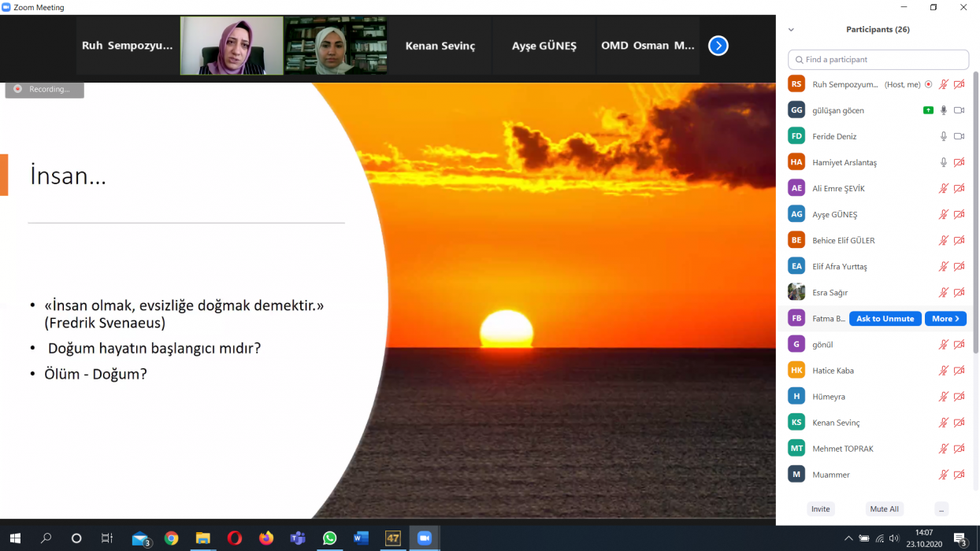Click muted mic icon for Esra Sağır

(943, 292)
